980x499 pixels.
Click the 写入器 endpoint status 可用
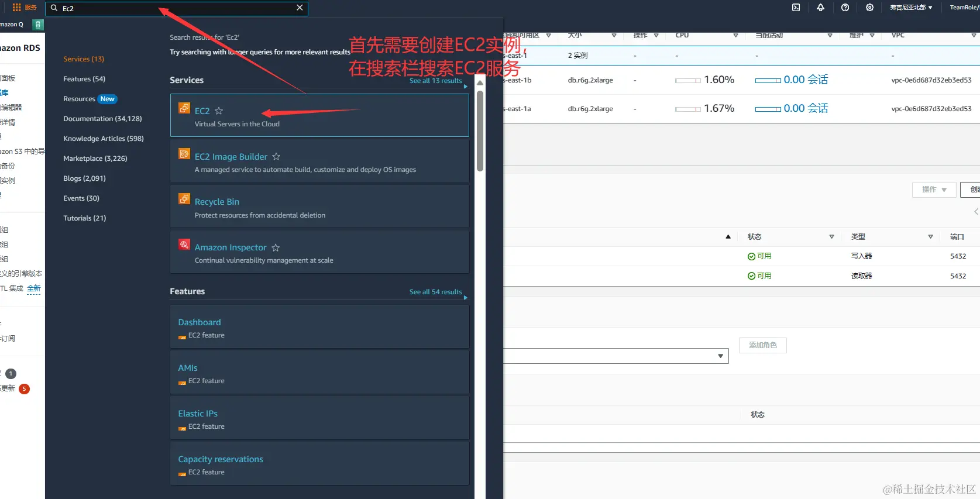point(759,256)
